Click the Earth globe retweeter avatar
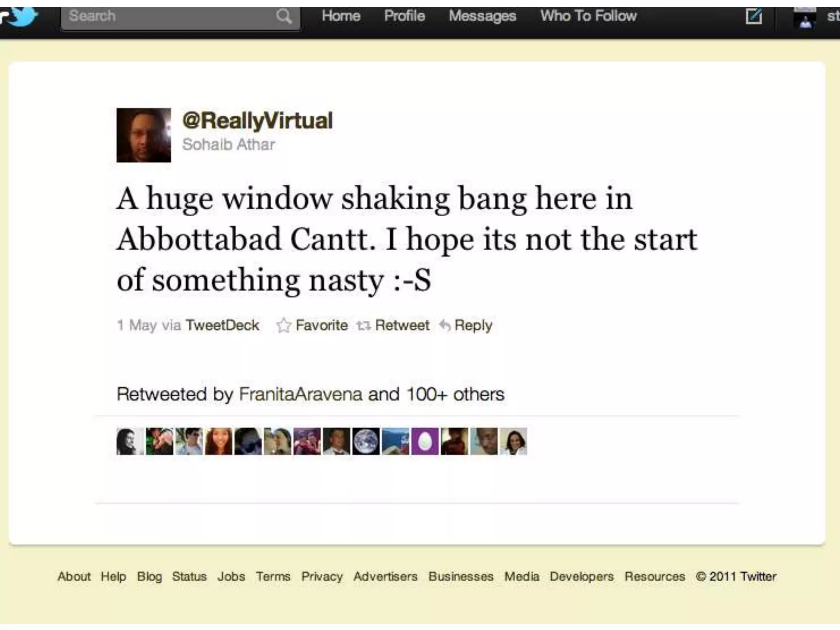Image resolution: width=840 pixels, height=630 pixels. pyautogui.click(x=366, y=441)
